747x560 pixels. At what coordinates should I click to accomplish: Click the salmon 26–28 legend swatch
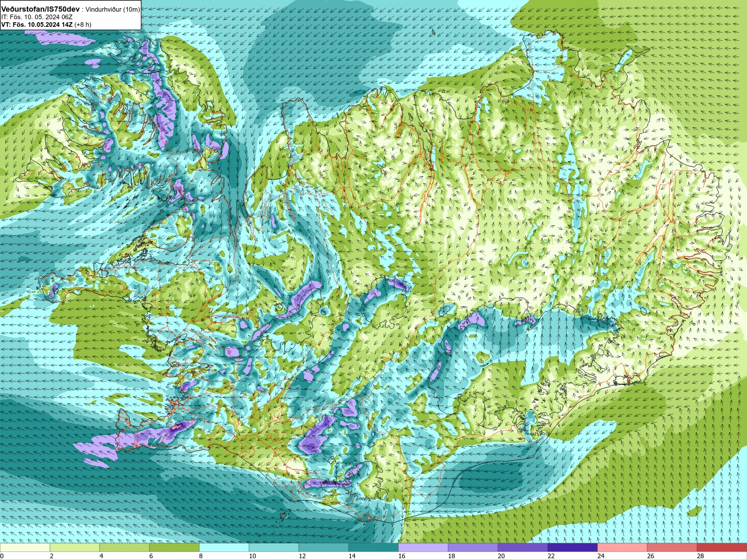click(672, 548)
